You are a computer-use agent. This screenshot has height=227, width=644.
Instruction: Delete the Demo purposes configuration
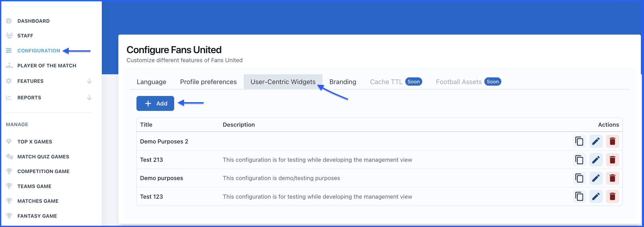tap(612, 178)
